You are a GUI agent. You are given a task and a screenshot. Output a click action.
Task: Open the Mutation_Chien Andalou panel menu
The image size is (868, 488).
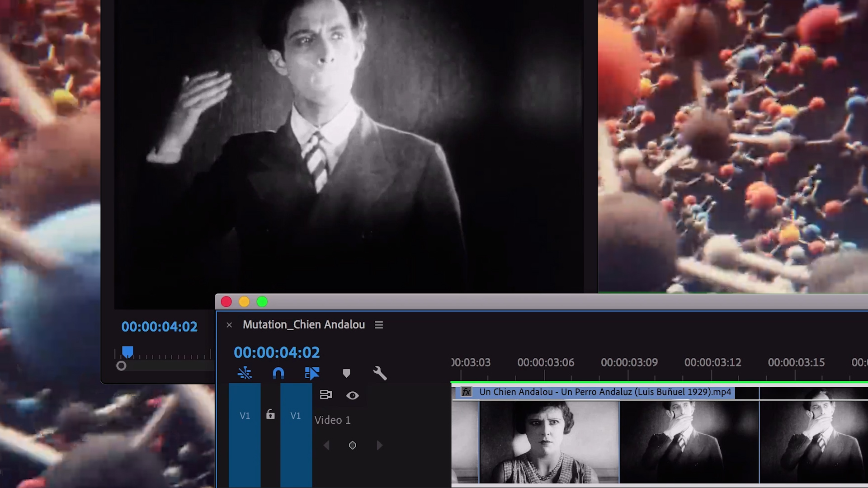tap(379, 325)
